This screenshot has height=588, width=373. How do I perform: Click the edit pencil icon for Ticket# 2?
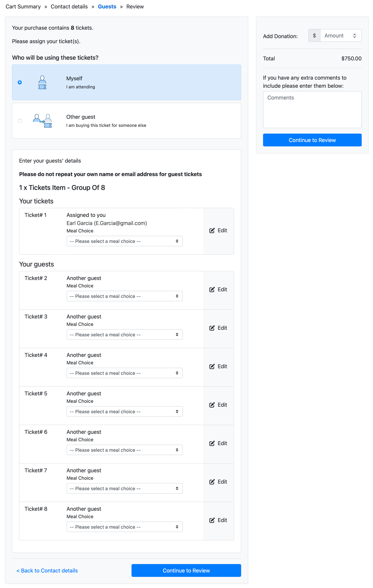[x=212, y=289]
